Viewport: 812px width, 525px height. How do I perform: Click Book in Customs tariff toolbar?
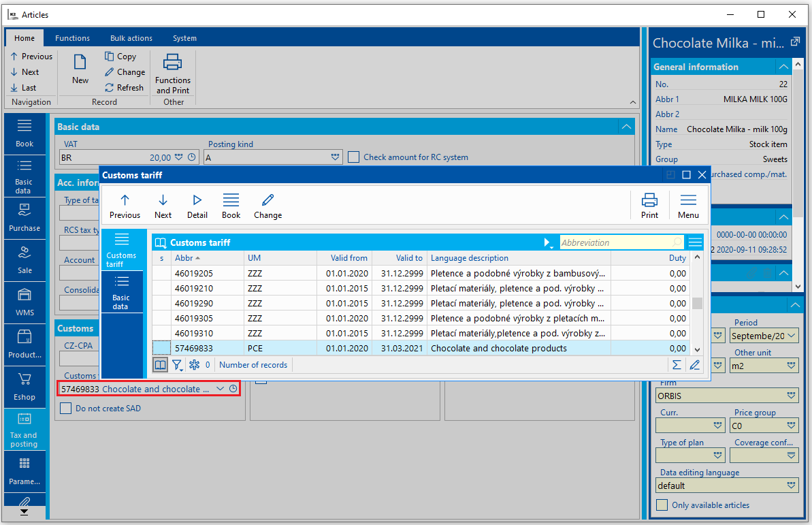tap(231, 206)
